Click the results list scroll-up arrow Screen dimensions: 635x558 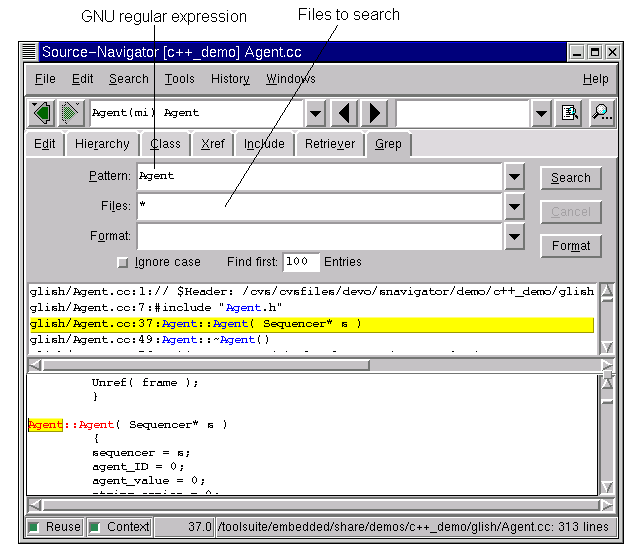(607, 290)
